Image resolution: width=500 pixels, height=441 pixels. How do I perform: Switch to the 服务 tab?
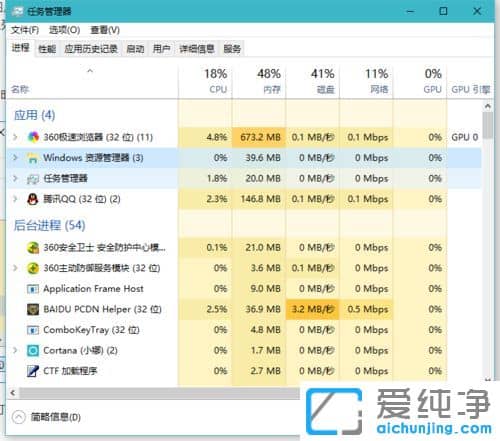point(232,49)
